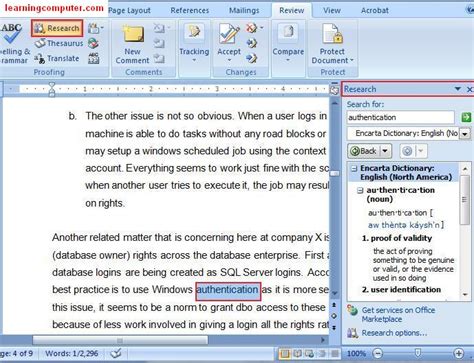Click the Translation ScreenTip icon
This screenshot has height=363, width=474.
click(x=95, y=28)
